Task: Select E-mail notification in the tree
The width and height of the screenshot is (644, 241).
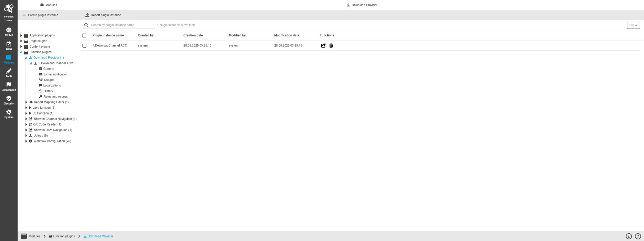Action: [55, 74]
